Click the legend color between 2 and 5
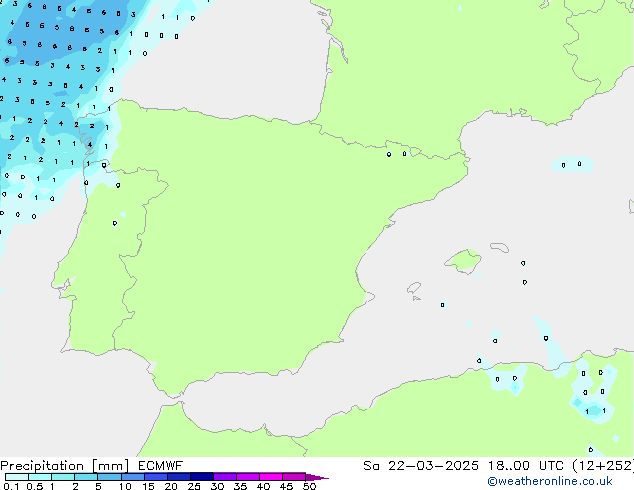 [x=86, y=477]
